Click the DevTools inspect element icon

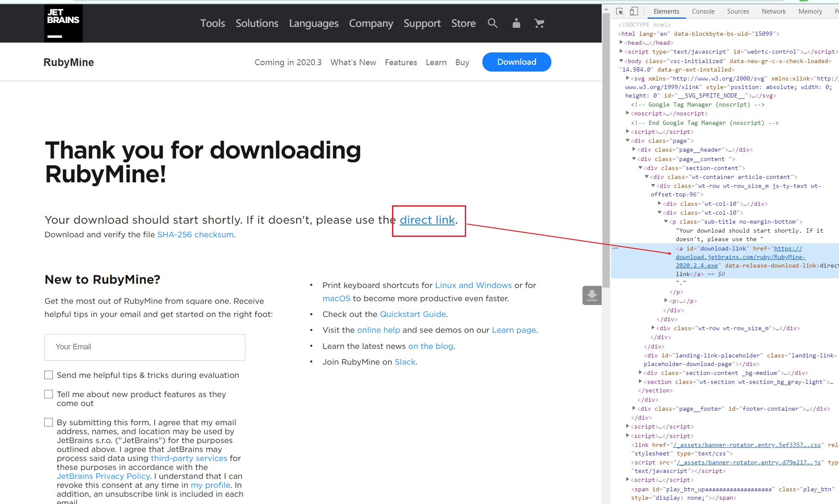tap(620, 12)
